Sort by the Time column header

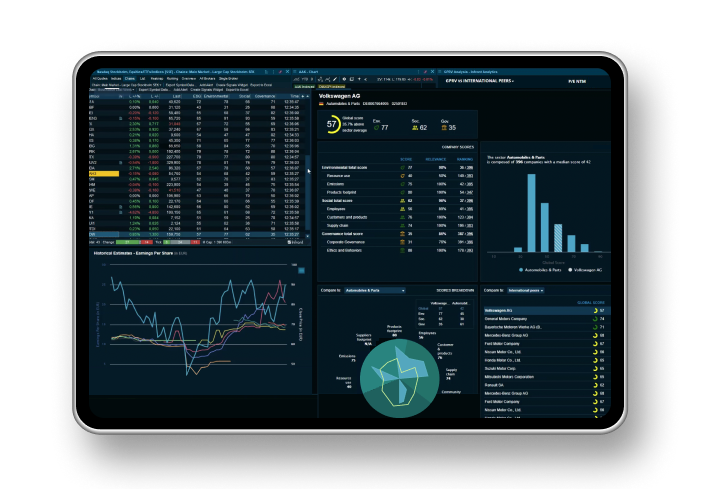click(x=294, y=96)
